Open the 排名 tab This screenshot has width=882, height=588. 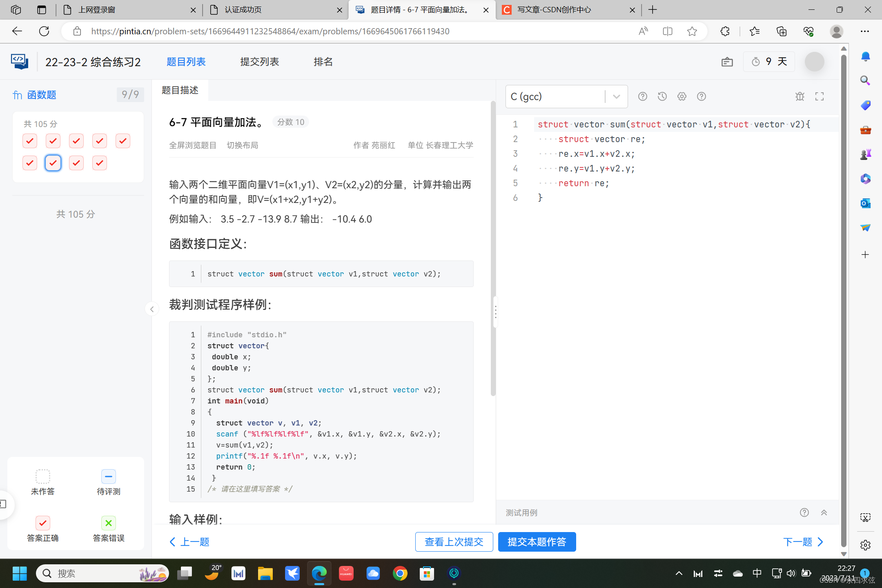click(323, 62)
